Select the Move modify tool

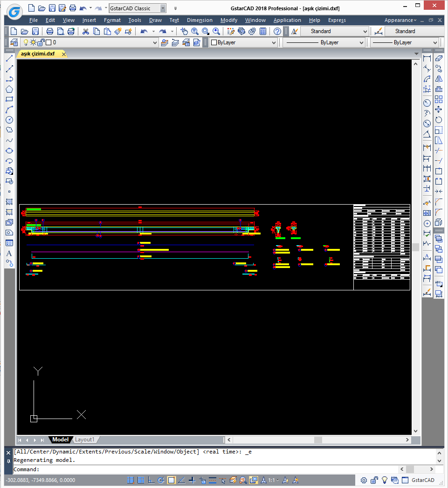(x=439, y=109)
